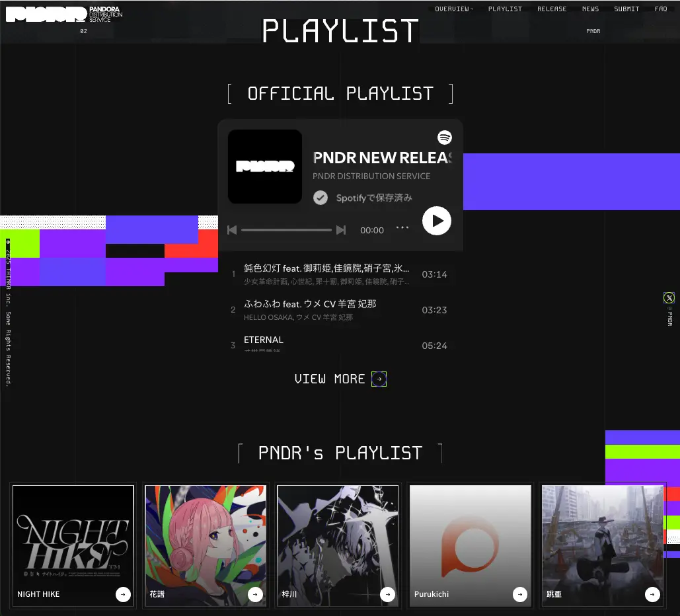Open the VIEW MORE arrow icon
The height and width of the screenshot is (616, 680).
379,379
